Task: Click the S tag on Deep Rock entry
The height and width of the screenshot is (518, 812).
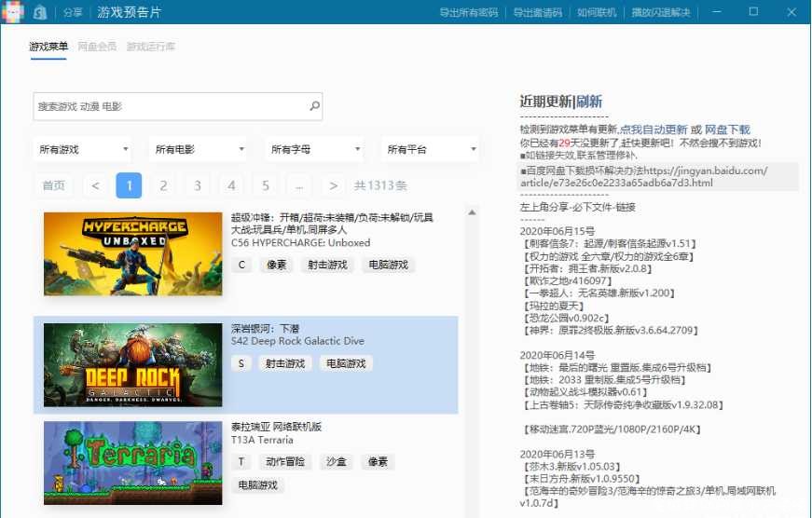Action: [x=241, y=363]
